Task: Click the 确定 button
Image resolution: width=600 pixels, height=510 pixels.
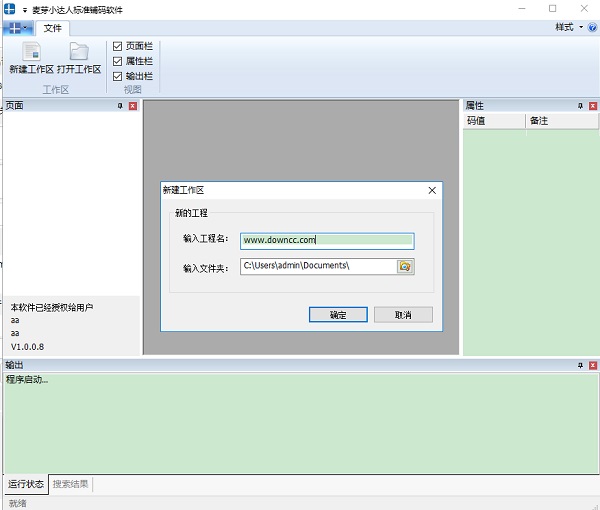Action: coord(338,315)
